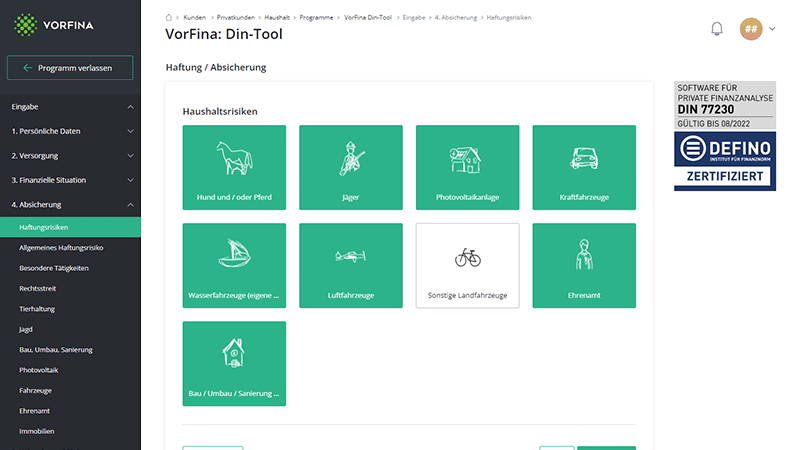Click the house construction icon
Screen dimensions: 800x450
234,353
